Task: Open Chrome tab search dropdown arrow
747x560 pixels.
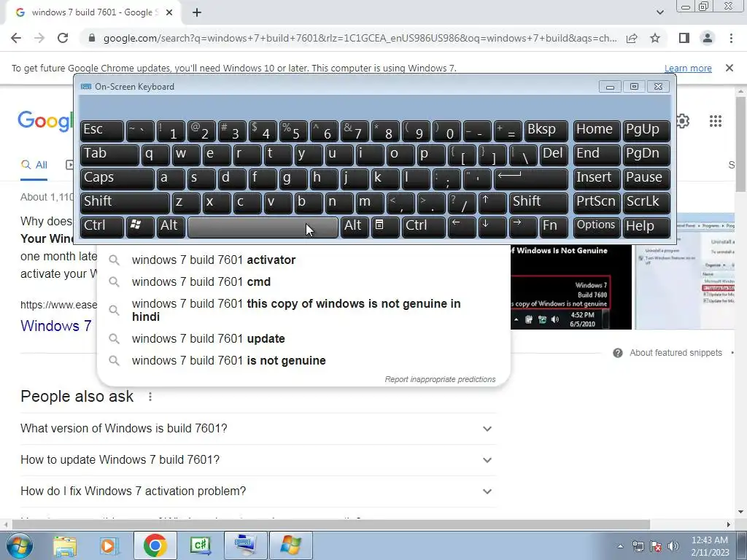Action: coord(659,12)
